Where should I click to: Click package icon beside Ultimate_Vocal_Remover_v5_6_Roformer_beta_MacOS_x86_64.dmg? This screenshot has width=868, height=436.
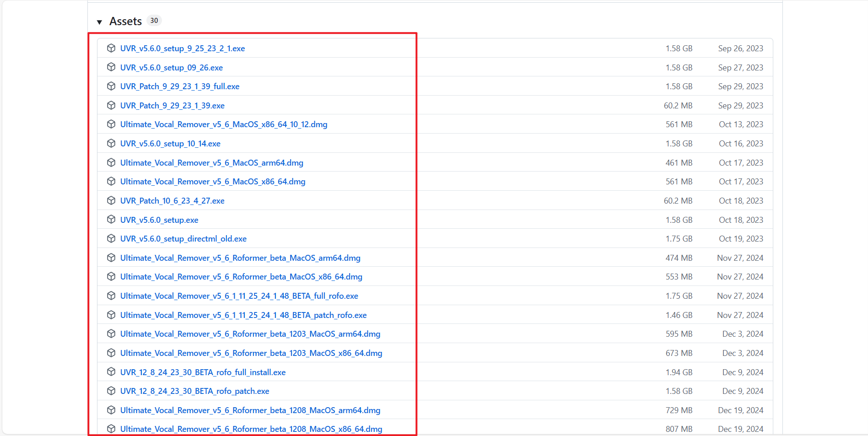point(111,276)
